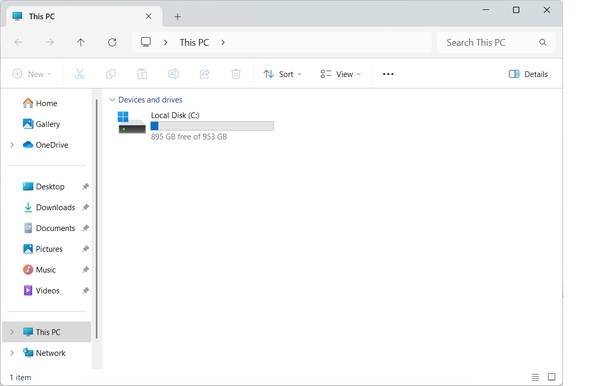Click the monitor icon in the address bar
Viewport: 600px width, 386px height.
tap(146, 42)
